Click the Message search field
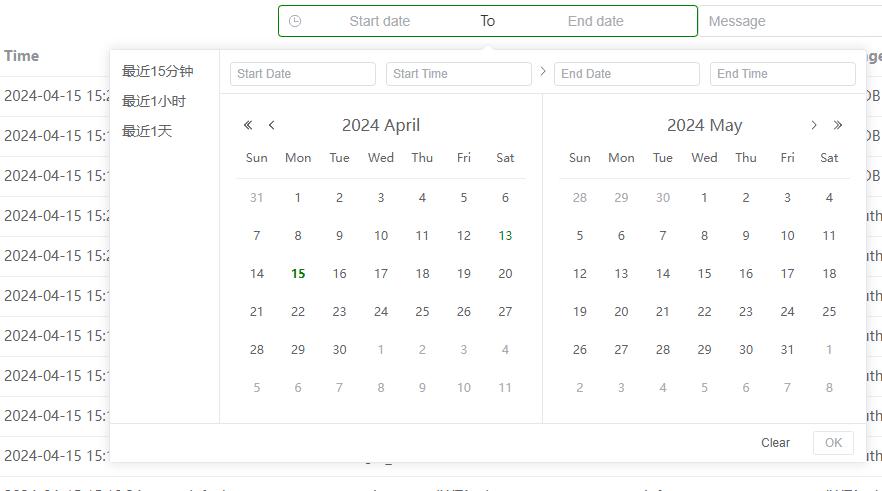Screen dimensions: 882x491 tap(790, 21)
